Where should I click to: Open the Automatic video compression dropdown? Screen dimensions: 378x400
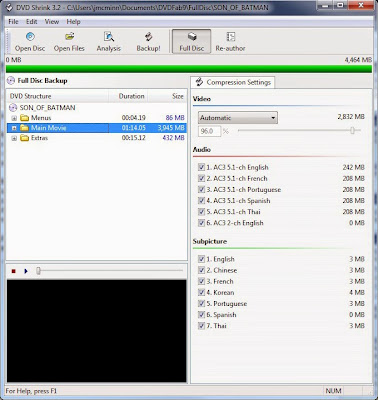[238, 118]
